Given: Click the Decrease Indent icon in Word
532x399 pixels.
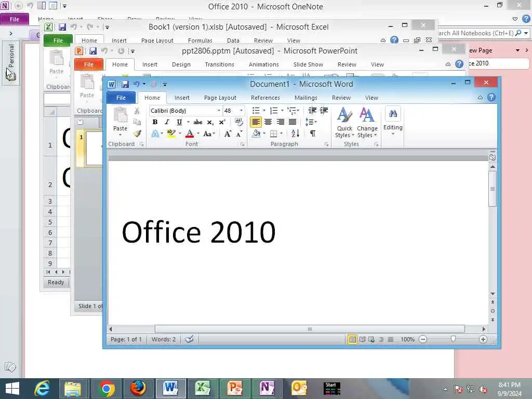Looking at the screenshot, I should click(312, 110).
